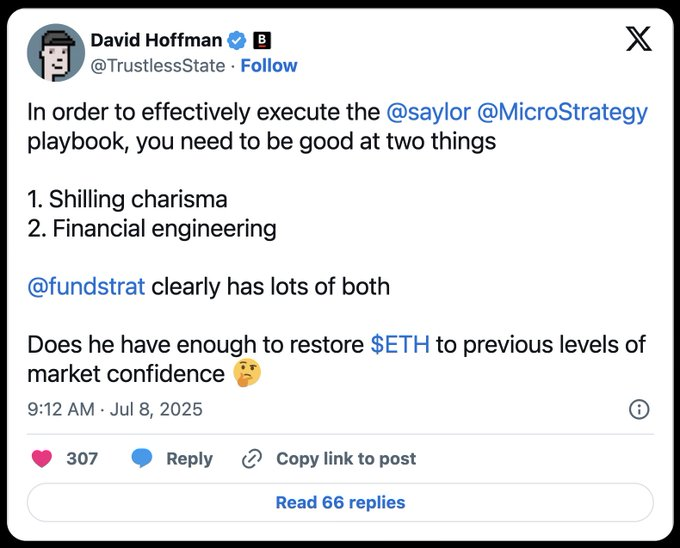Click the black B affiliation badge

(x=263, y=40)
